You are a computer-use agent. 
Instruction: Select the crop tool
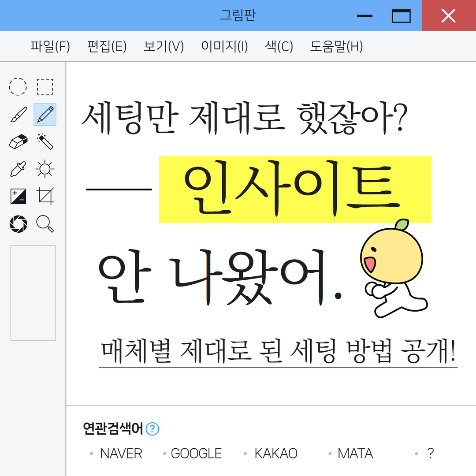[45, 196]
